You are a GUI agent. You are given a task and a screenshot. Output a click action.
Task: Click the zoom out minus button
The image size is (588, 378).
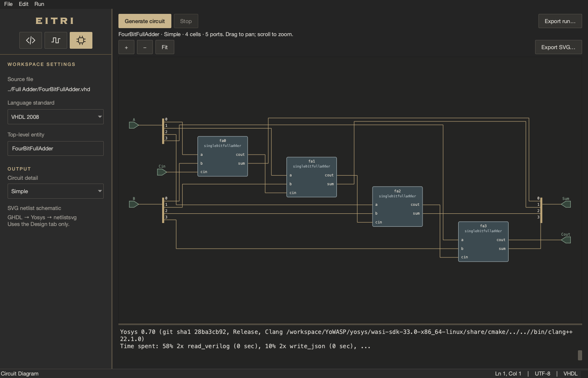point(145,47)
